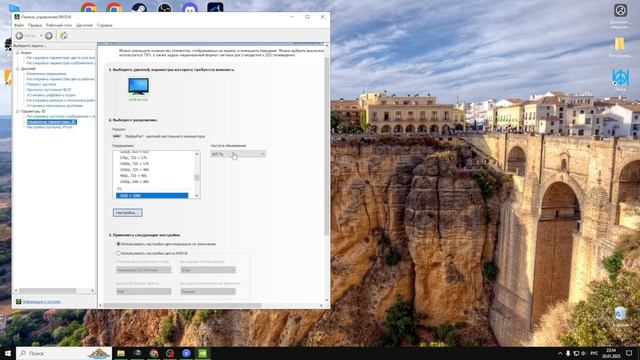Go to the Home page via house icon

(x=64, y=36)
